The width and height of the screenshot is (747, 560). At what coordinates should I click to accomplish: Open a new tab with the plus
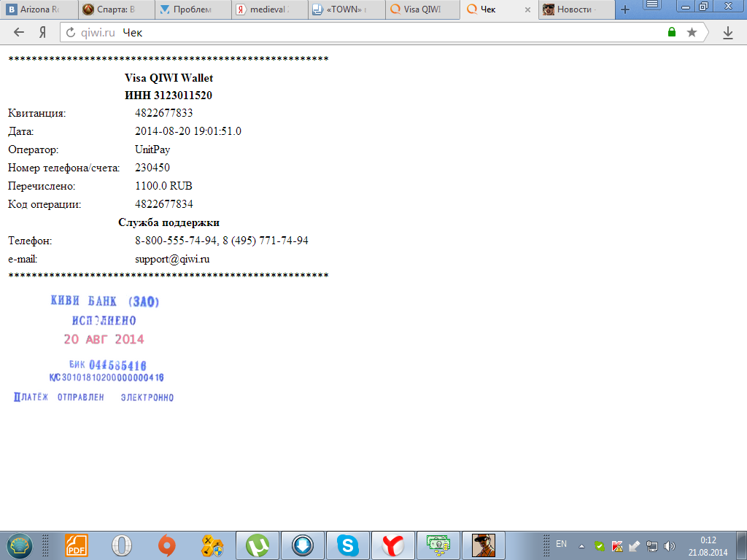point(625,9)
